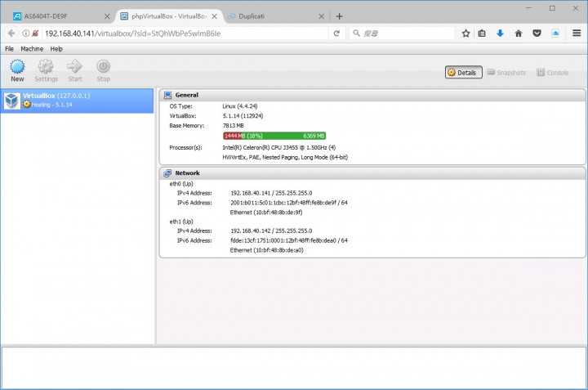588x390 pixels.
Task: Open the bookmarks library icon
Action: [x=482, y=34]
